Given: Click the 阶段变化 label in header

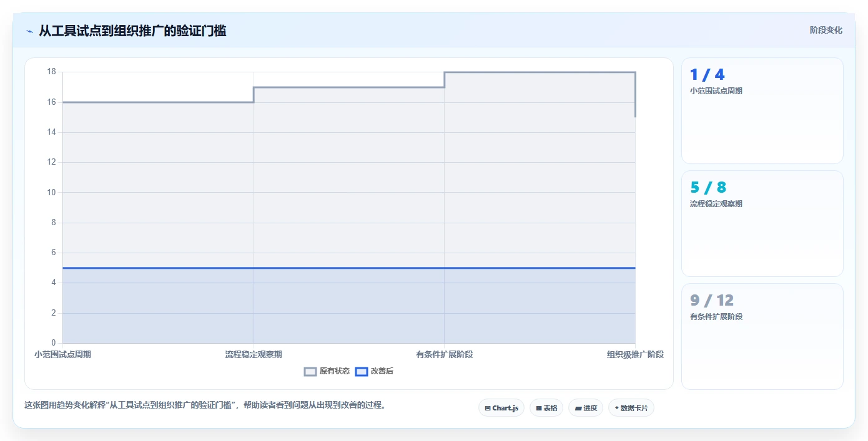Looking at the screenshot, I should coord(826,30).
